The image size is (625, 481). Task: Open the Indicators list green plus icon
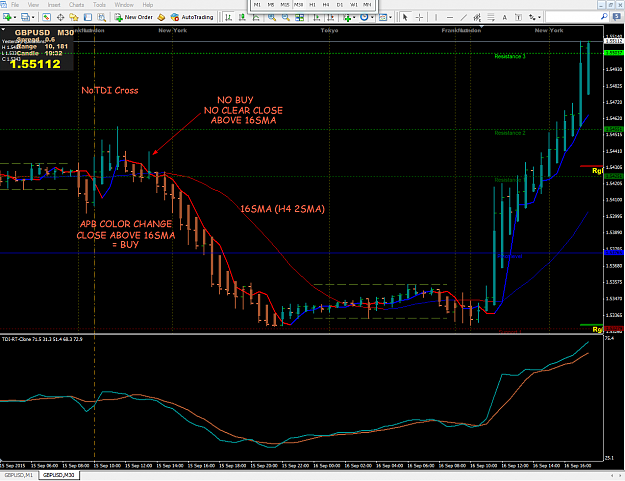(347, 17)
